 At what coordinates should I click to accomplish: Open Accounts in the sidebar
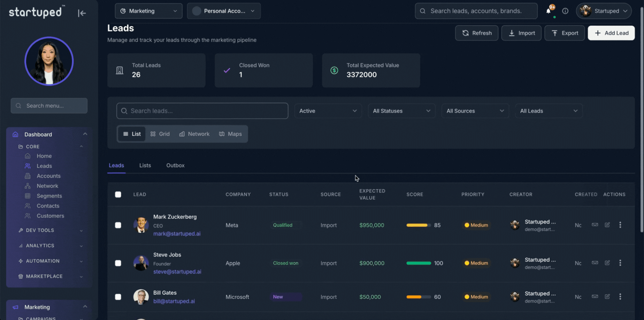tap(49, 176)
